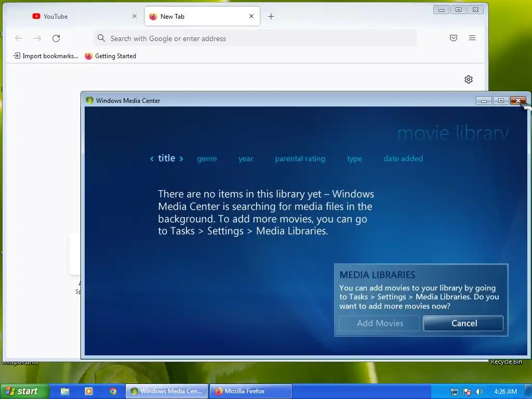This screenshot has width=532, height=399.
Task: Launch Chrome from quick launch
Action: click(113, 391)
